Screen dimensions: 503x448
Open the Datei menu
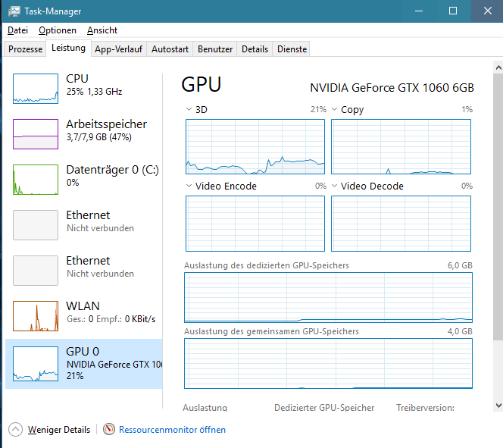[17, 30]
